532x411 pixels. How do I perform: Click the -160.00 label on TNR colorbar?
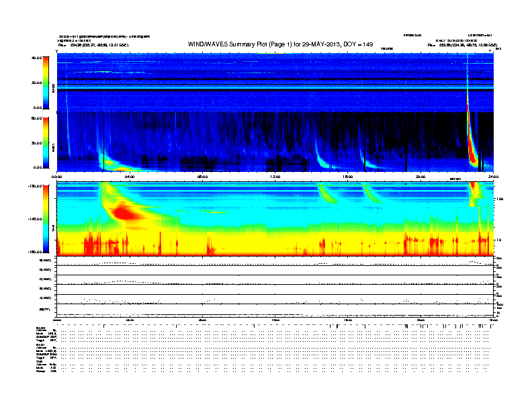(x=36, y=252)
